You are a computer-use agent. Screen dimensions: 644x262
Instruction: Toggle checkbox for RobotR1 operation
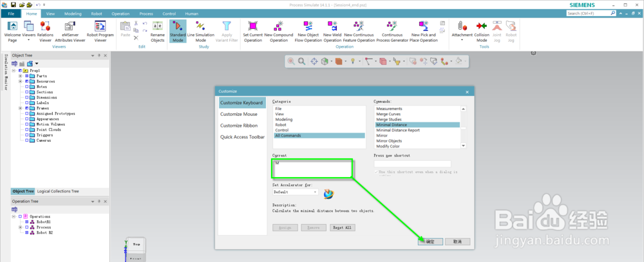point(27,221)
